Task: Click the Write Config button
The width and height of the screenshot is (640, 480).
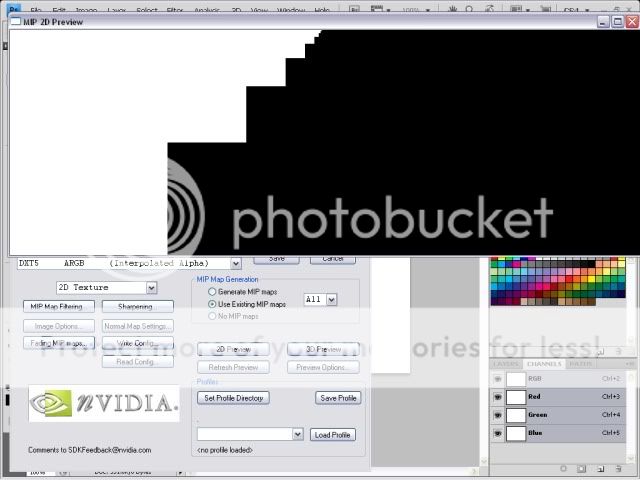Action: click(x=138, y=343)
